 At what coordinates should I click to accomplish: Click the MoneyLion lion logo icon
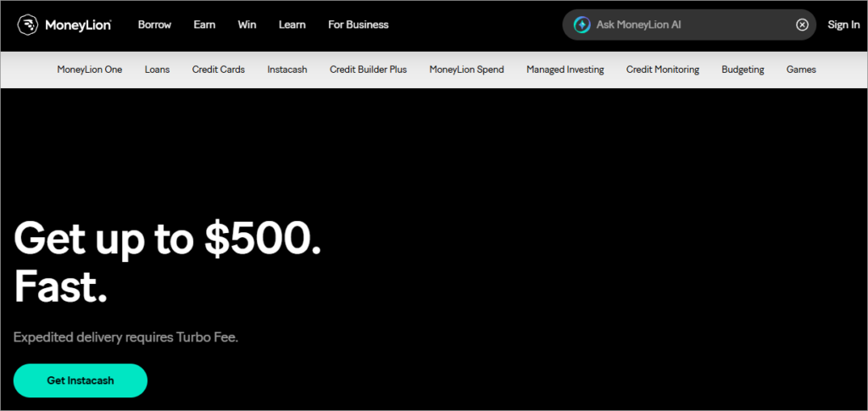[28, 25]
